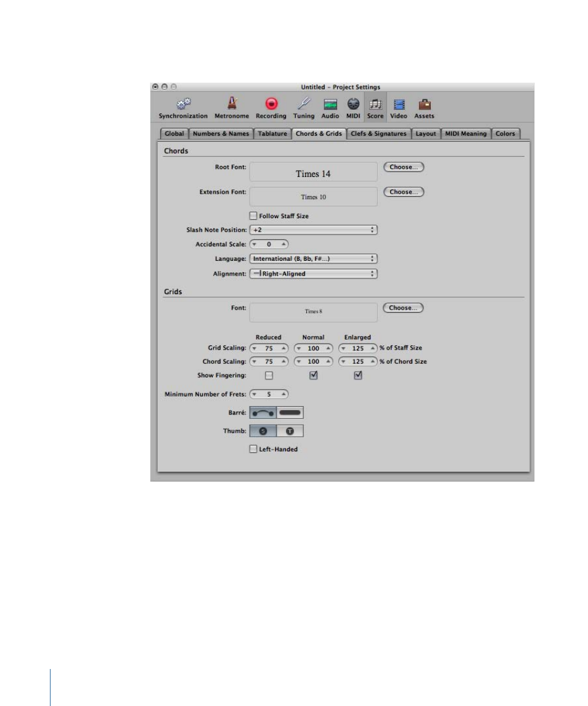This screenshot has height=706, width=588.
Task: Decrease Enlarged Chord Scaling value
Action: pyautogui.click(x=343, y=361)
